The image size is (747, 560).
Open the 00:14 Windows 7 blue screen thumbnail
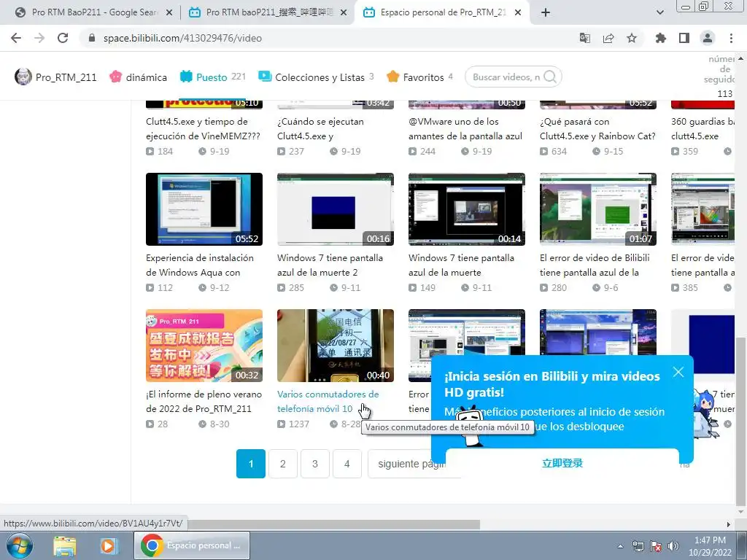click(466, 209)
